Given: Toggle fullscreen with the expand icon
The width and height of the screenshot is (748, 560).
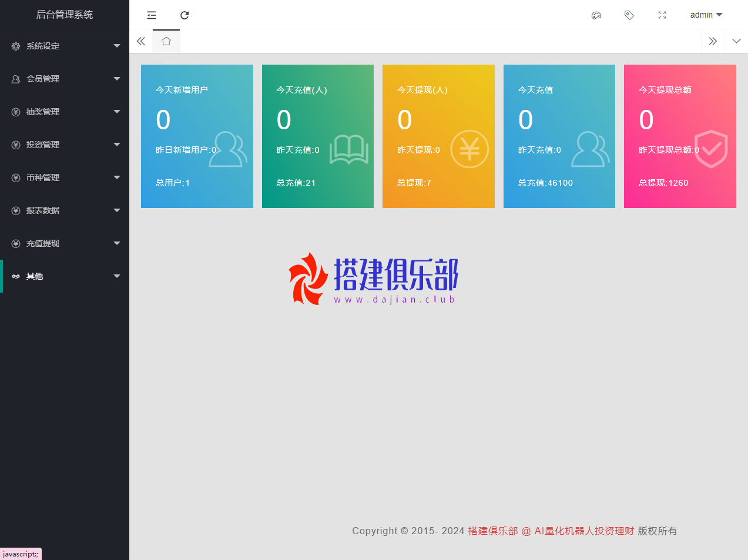Looking at the screenshot, I should tap(662, 15).
